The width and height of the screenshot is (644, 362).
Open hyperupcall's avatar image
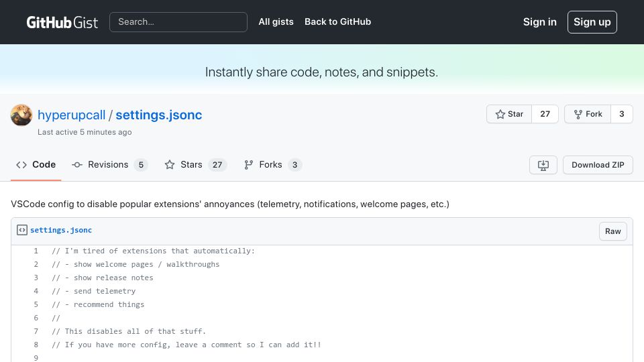[21, 115]
